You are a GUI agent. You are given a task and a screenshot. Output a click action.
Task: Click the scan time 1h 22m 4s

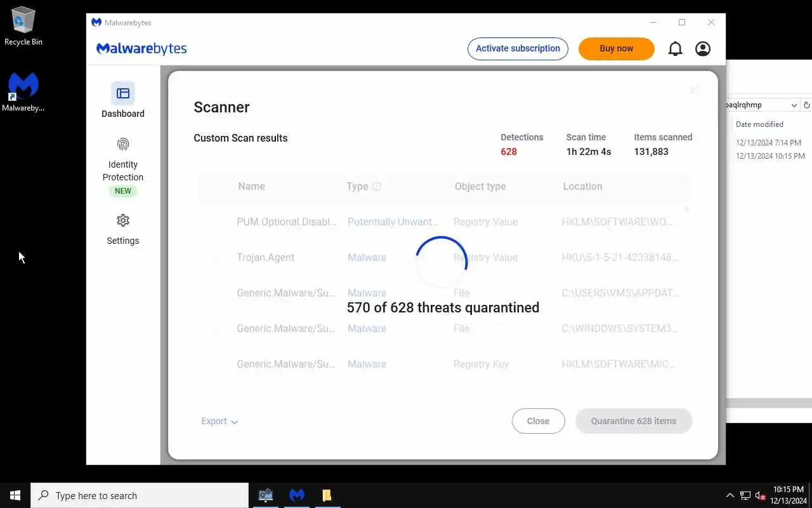click(589, 152)
